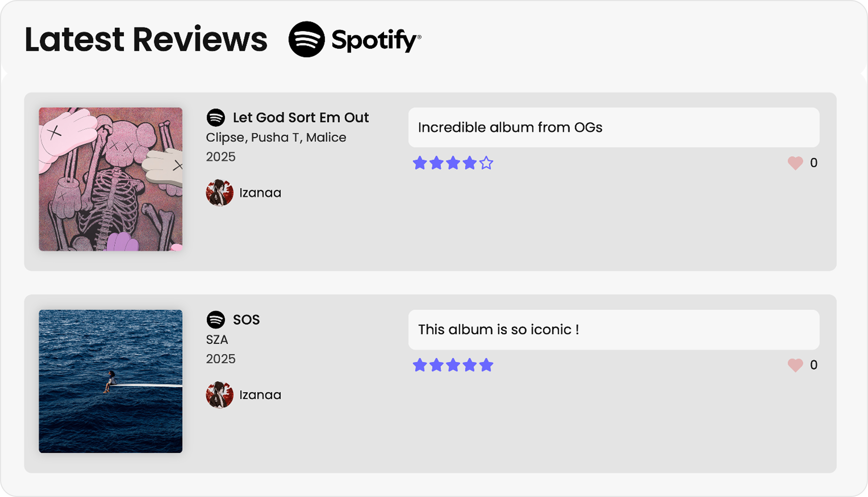Click Izanaa's avatar on the first review
This screenshot has height=497, width=868.
(x=220, y=193)
